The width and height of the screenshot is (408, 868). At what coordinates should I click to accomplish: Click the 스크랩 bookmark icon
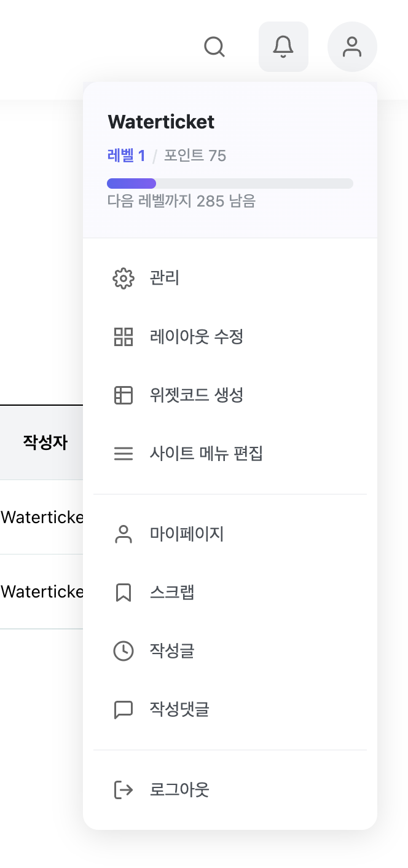point(124,592)
